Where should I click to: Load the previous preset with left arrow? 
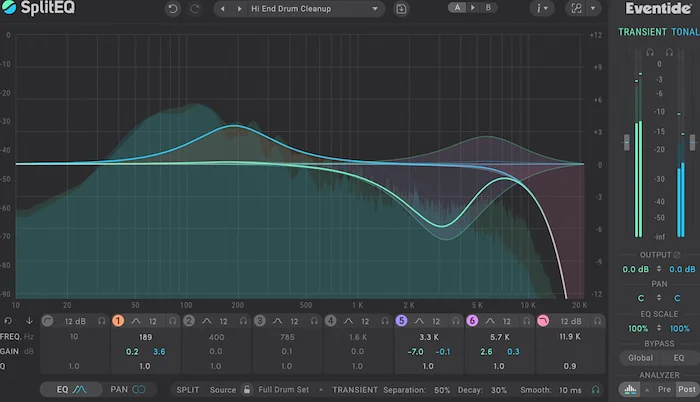pyautogui.click(x=222, y=8)
